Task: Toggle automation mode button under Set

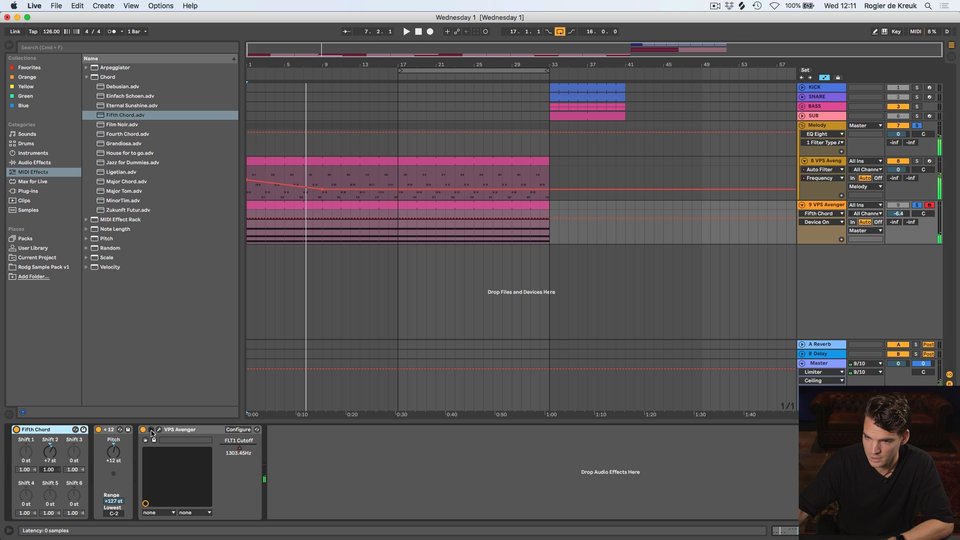Action: (x=824, y=78)
